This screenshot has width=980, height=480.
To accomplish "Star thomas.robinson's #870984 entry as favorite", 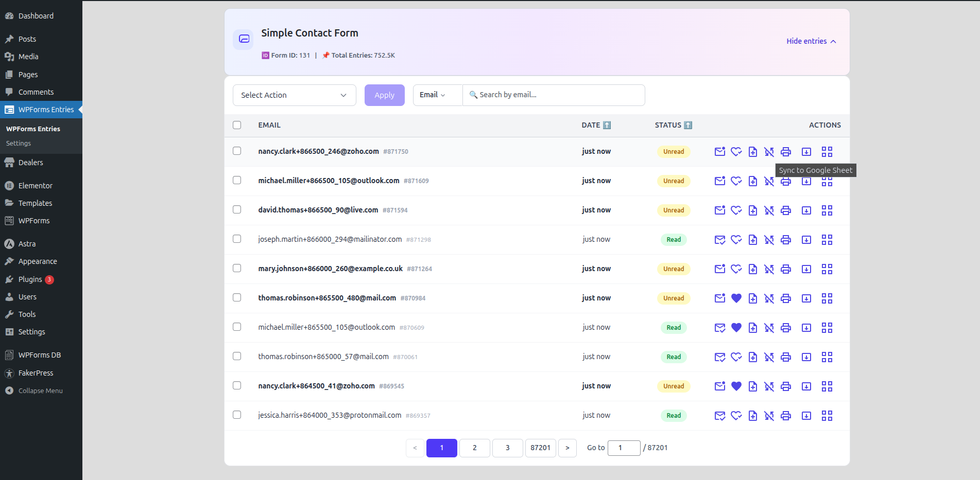I will [x=736, y=298].
